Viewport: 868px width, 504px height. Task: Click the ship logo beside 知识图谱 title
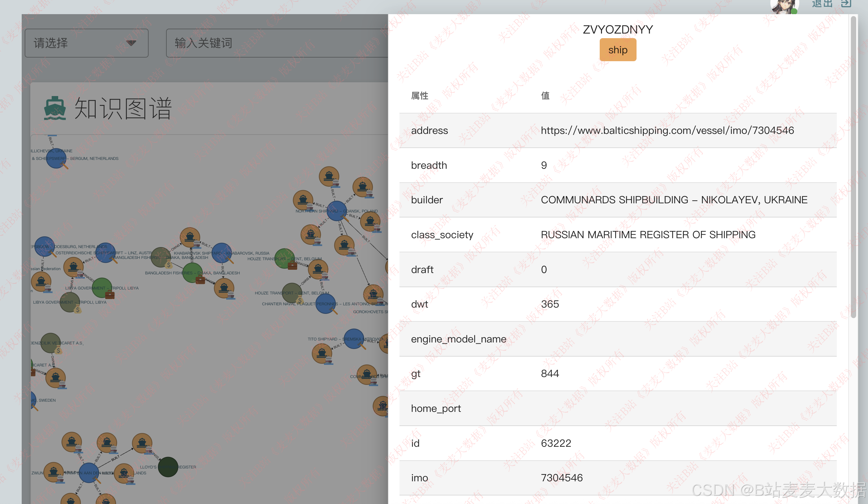click(55, 108)
